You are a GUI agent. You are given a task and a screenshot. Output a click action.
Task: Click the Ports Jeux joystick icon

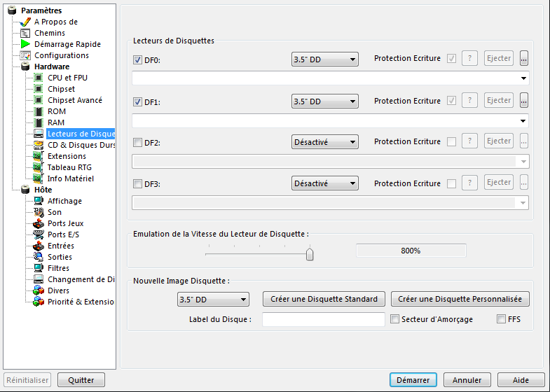[39, 223]
